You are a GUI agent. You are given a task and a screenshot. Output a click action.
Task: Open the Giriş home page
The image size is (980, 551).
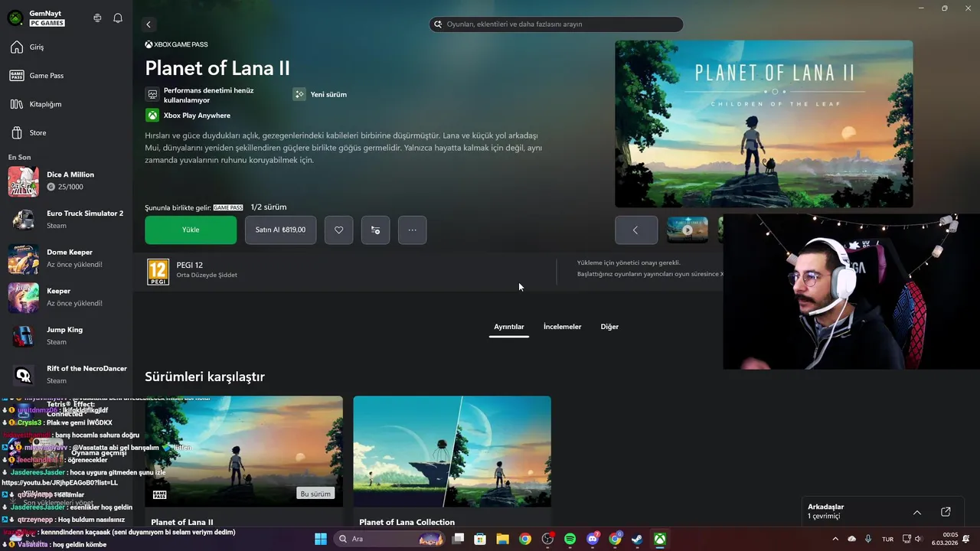66,47
